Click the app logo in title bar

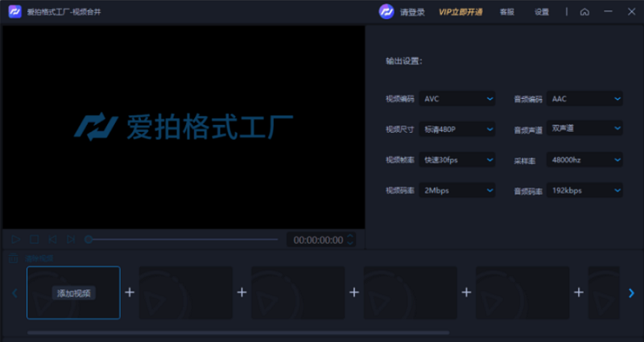point(14,11)
